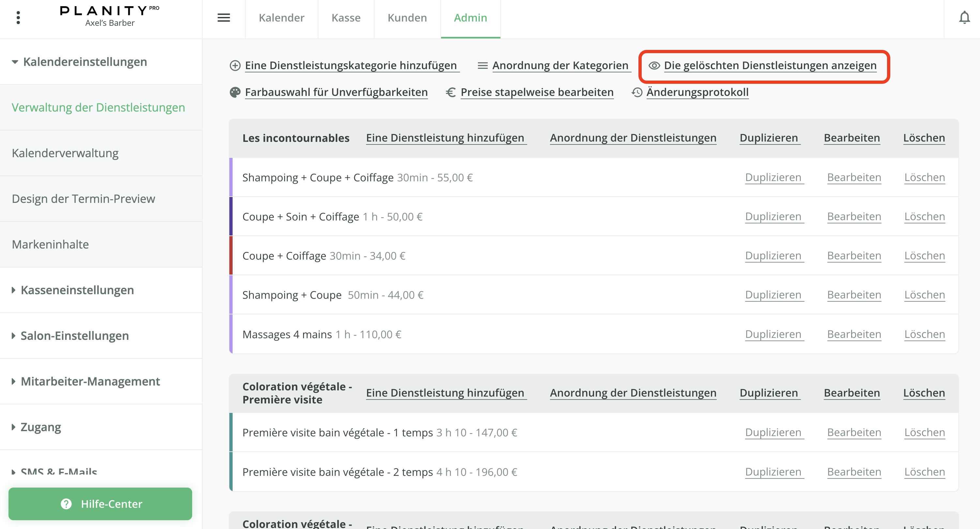The image size is (980, 529).
Task: Click Bearbeiten for Coupe + Coiffage
Action: [854, 256]
